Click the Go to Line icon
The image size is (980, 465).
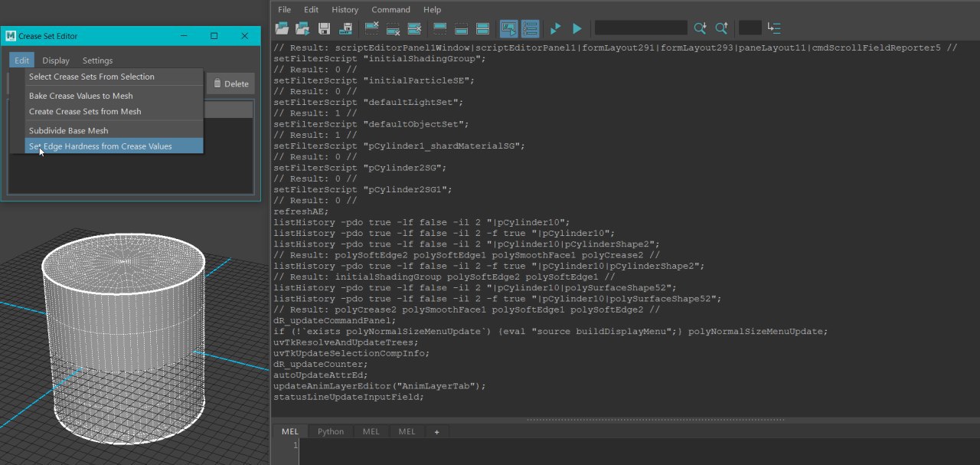click(774, 28)
